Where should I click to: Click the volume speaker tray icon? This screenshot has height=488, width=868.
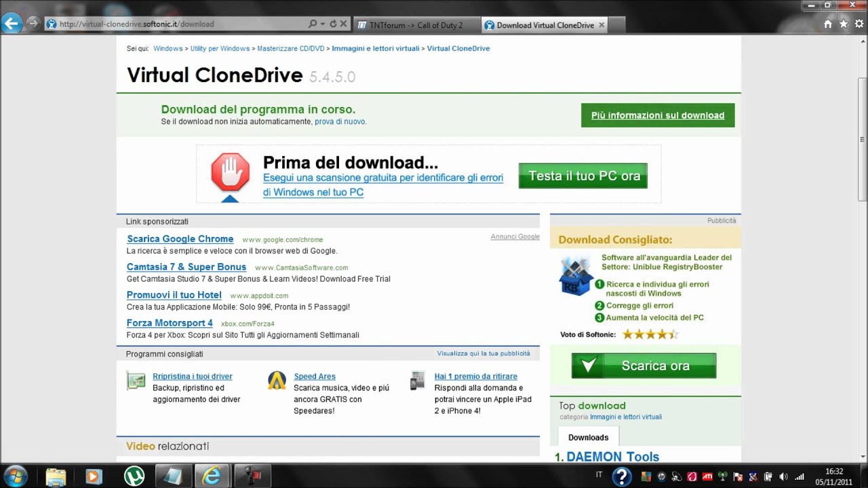(x=784, y=476)
